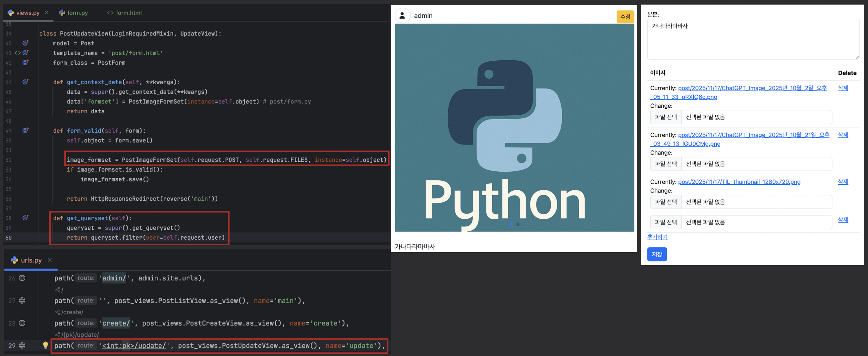Click line number 60 in views.py gutter
This screenshot has height=356, width=868.
[8, 238]
